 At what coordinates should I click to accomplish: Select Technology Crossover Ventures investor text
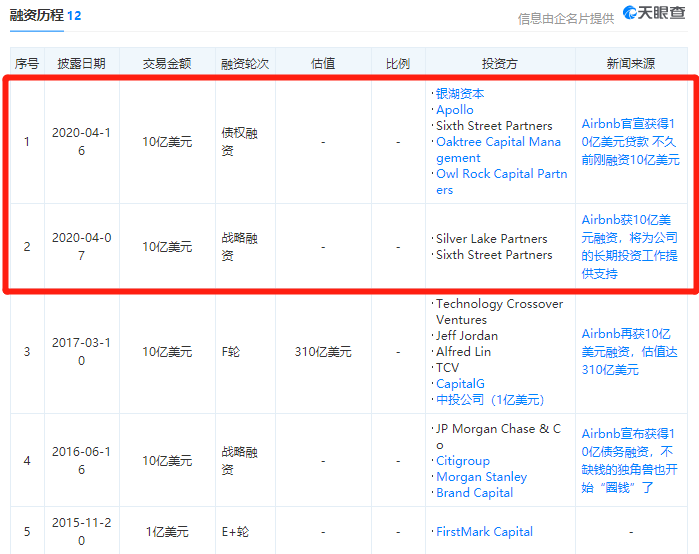coord(499,312)
